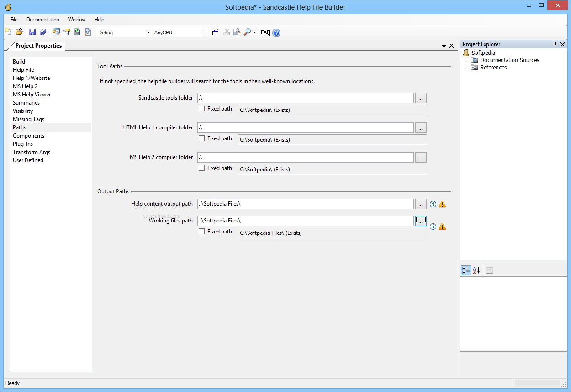Viewport: 571px width, 392px height.
Task: Click the Project Properties toolbar icon
Action: click(67, 32)
